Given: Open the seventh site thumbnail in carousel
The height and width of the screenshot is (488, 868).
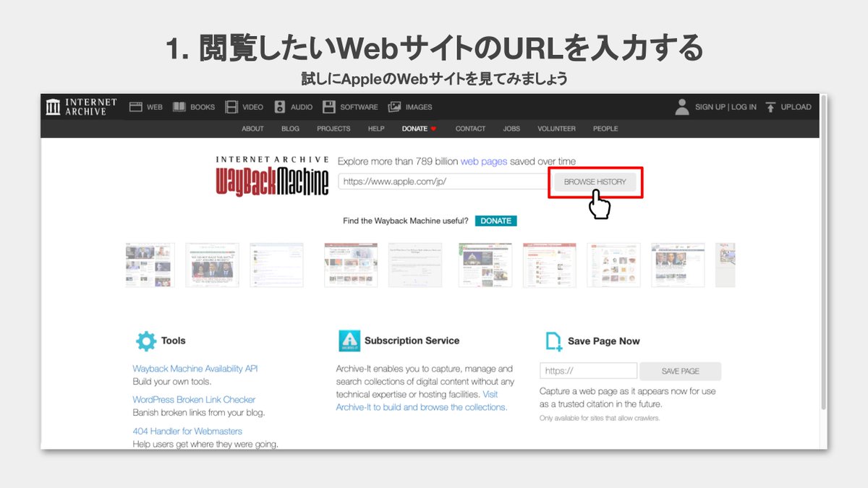Looking at the screenshot, I should (x=550, y=265).
